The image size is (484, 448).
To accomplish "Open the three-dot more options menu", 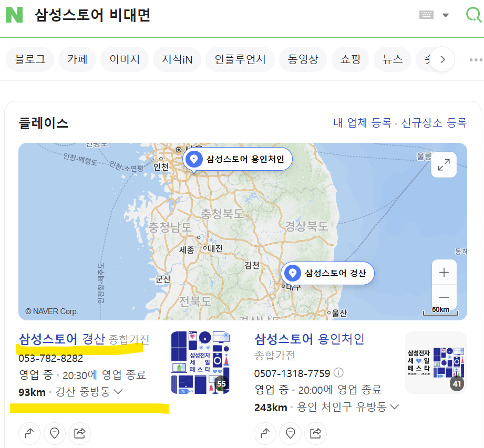I will 476,60.
